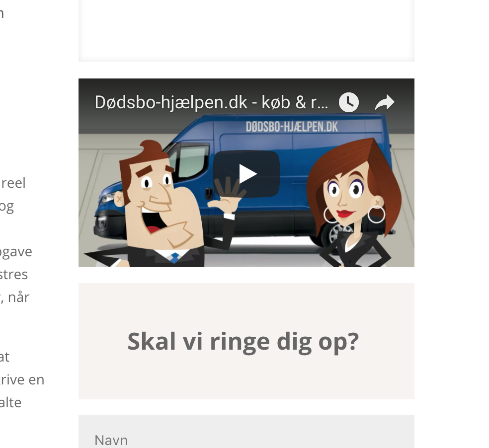
Task: Click the empty white box above the video
Action: click(246, 31)
